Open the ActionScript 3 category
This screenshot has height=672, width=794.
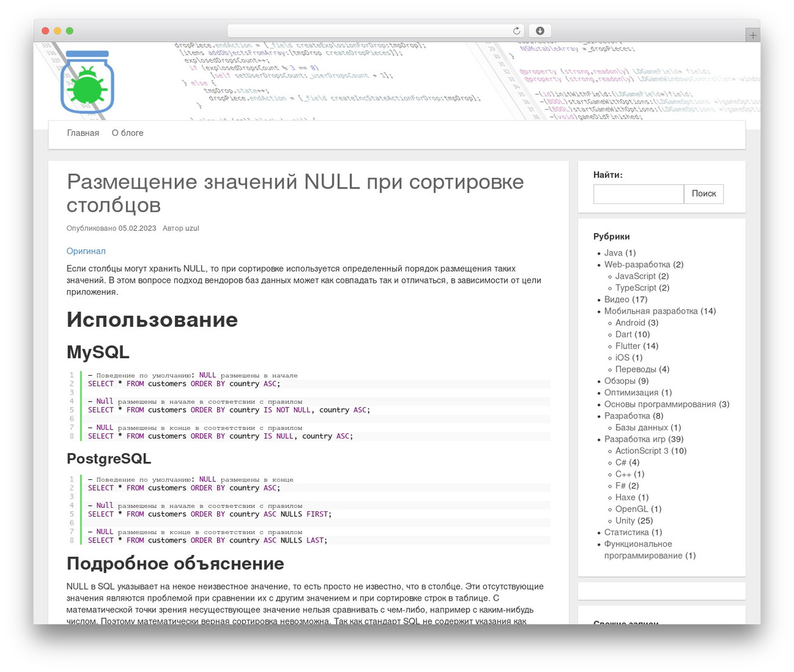[642, 451]
